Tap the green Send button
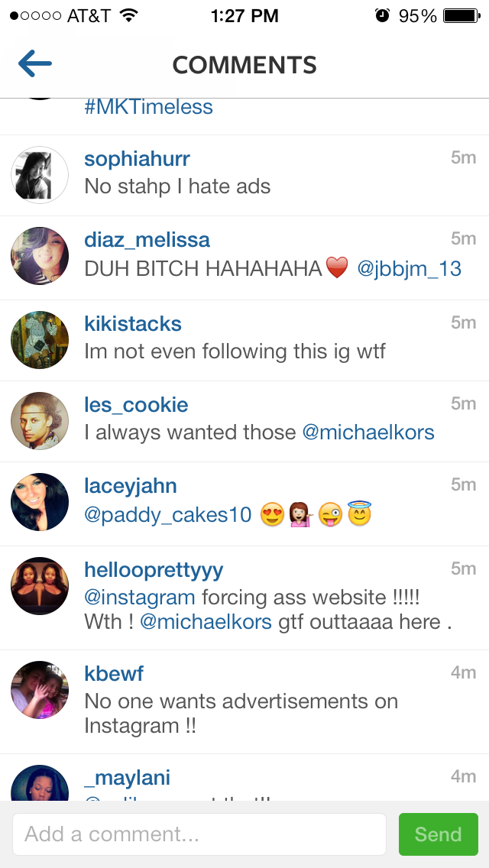The image size is (489, 868). 438,834
